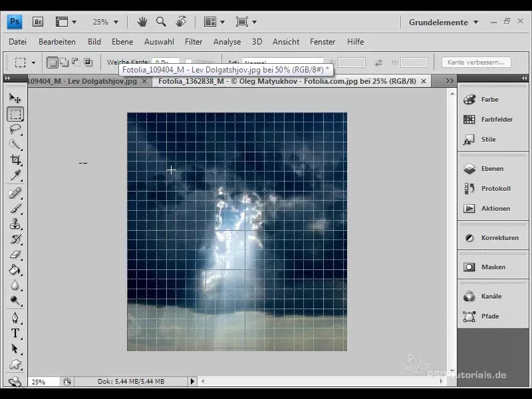532x399 pixels.
Task: Open the Grundelemente workspace dropdown
Action: pos(444,23)
